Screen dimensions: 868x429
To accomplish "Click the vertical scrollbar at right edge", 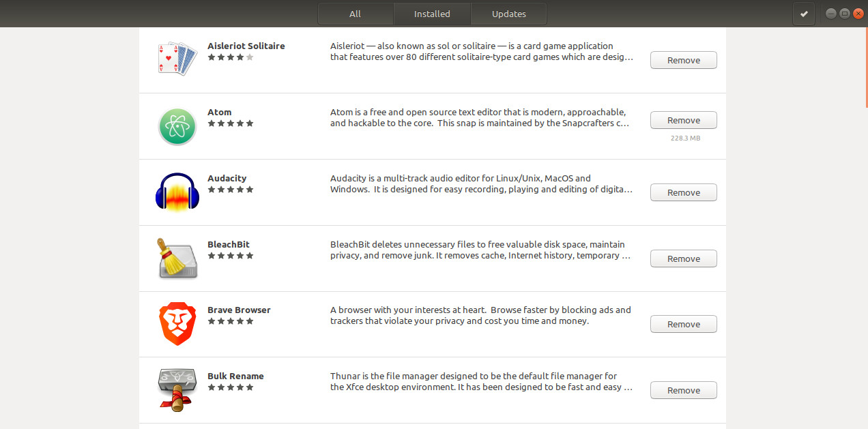I will point(866,68).
